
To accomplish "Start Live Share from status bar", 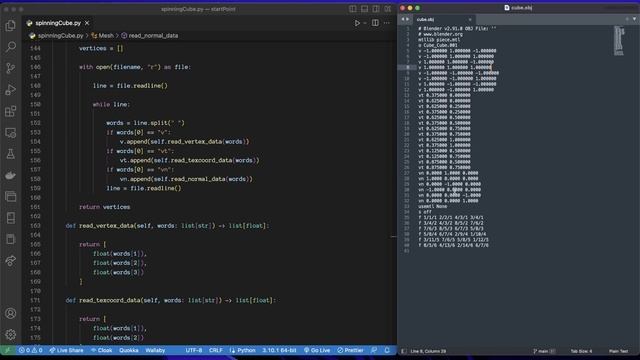I will (66, 350).
